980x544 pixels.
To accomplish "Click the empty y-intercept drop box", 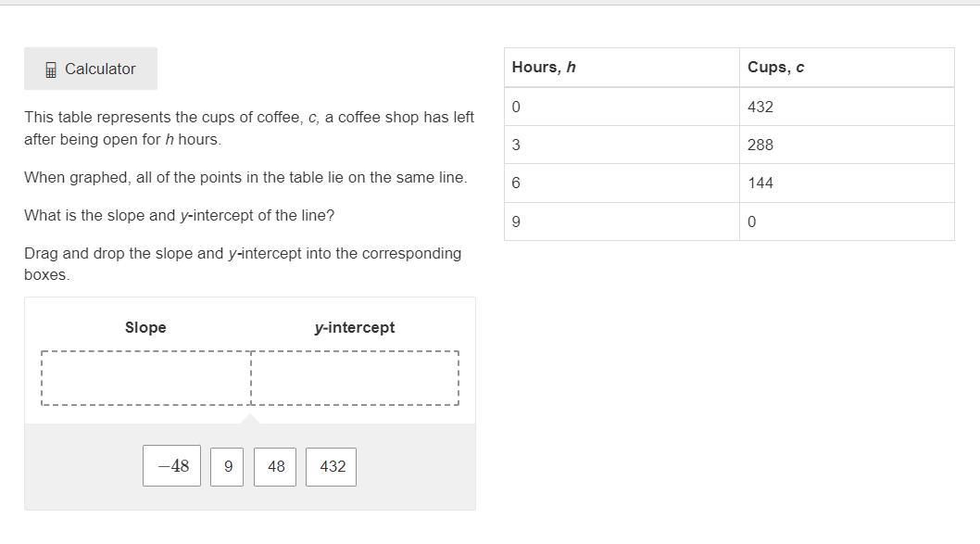I will (x=355, y=378).
